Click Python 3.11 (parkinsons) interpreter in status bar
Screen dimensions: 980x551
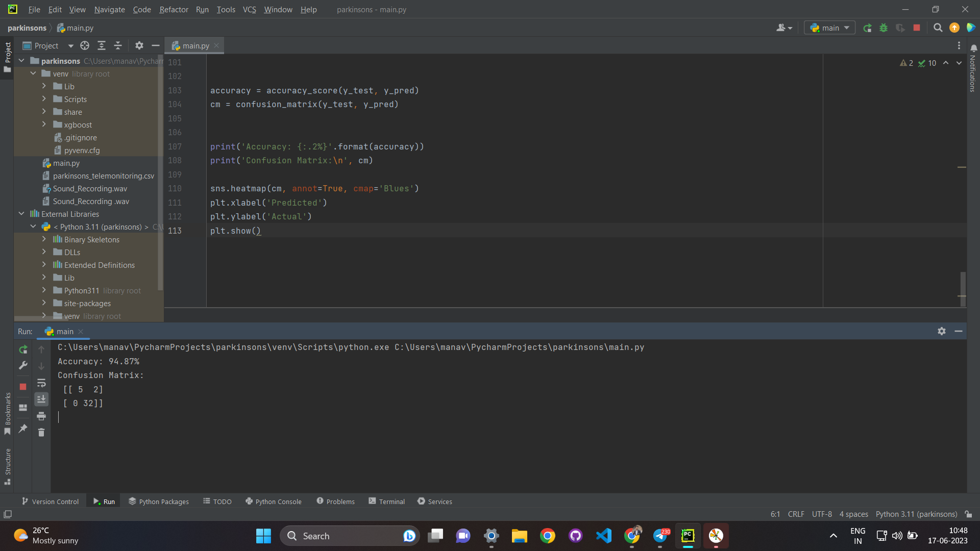[916, 514]
